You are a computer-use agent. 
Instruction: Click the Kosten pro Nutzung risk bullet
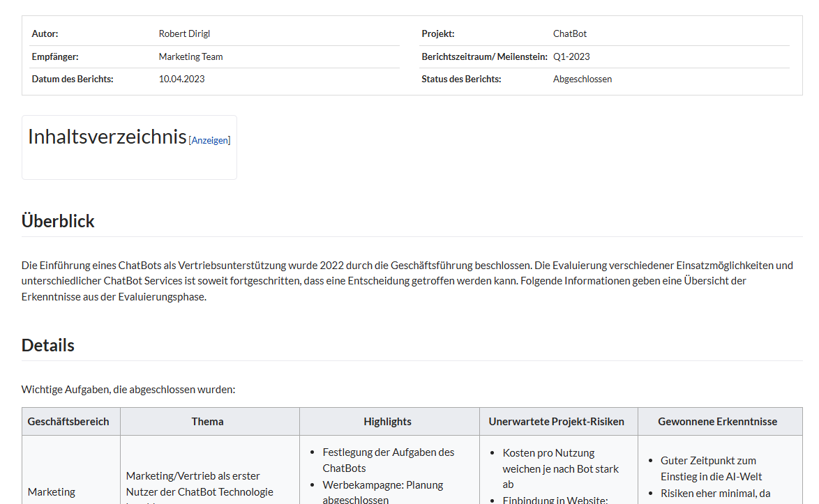tap(560, 468)
